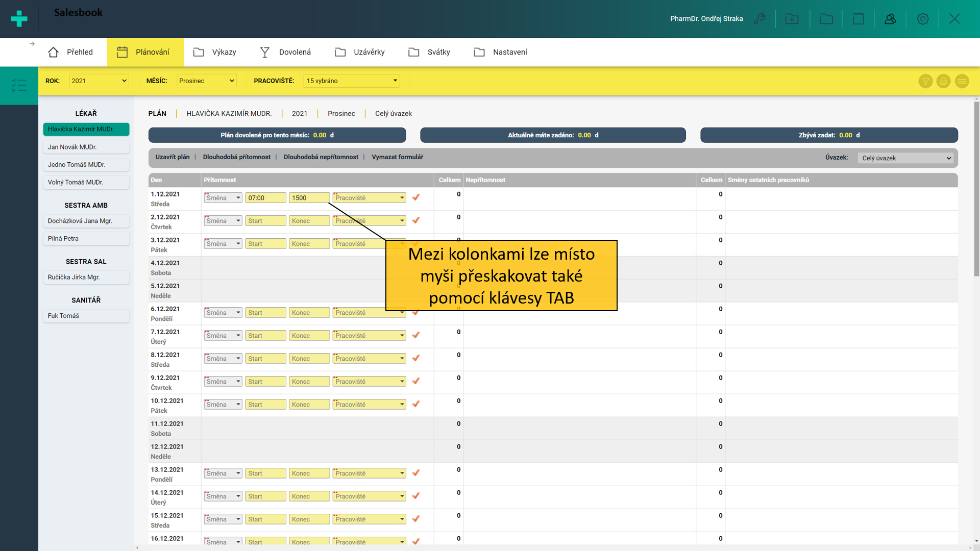The width and height of the screenshot is (980, 551).
Task: Tick the checkmark for 13.12.2021 row
Action: click(416, 473)
